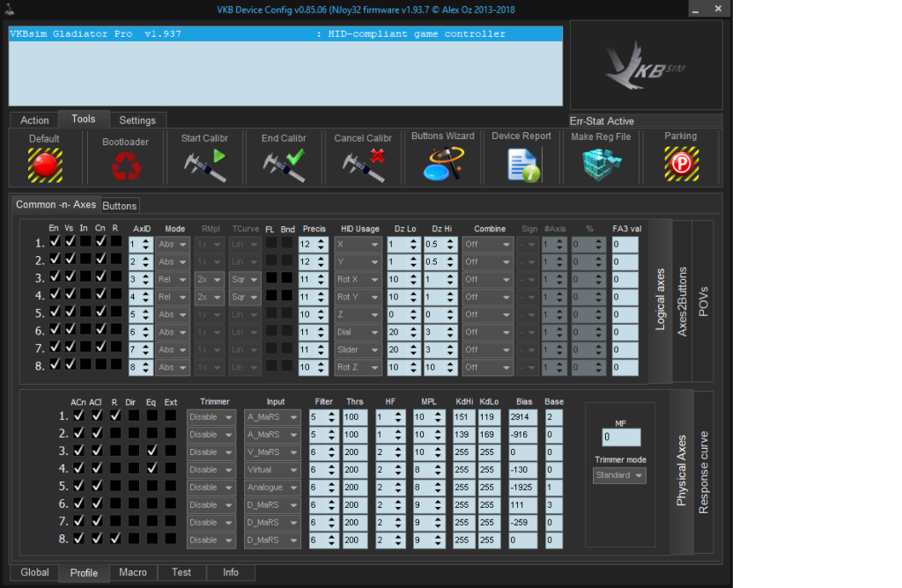Image resolution: width=902 pixels, height=588 pixels.
Task: Click the Default red button icon
Action: (x=45, y=165)
